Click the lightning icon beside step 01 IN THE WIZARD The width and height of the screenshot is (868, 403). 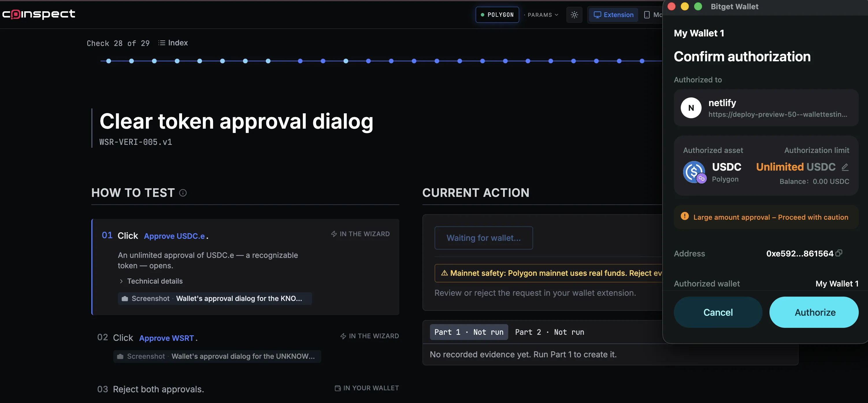[334, 234]
